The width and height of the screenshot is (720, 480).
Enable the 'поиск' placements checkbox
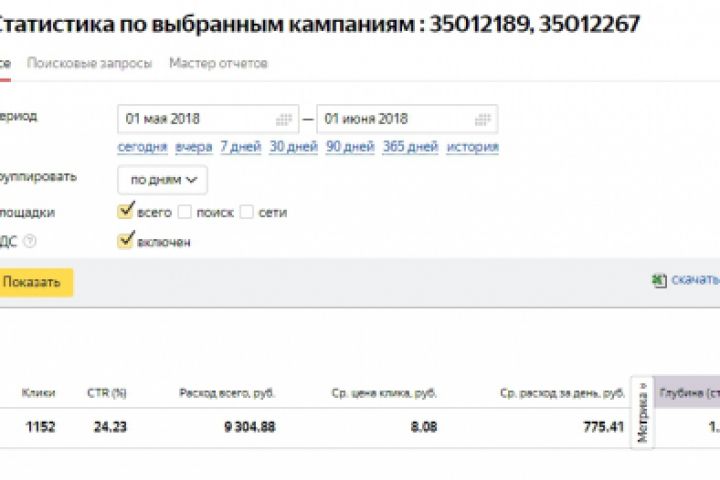click(185, 212)
